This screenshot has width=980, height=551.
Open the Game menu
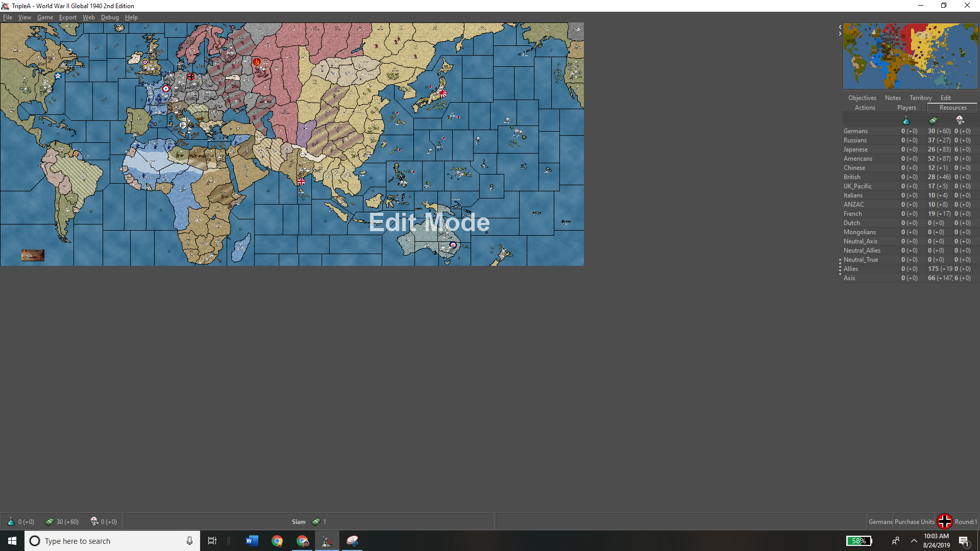(x=45, y=17)
